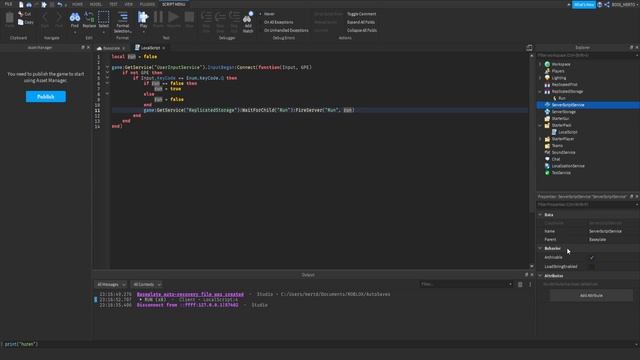Switch to the Baseplate document tab

click(111, 48)
